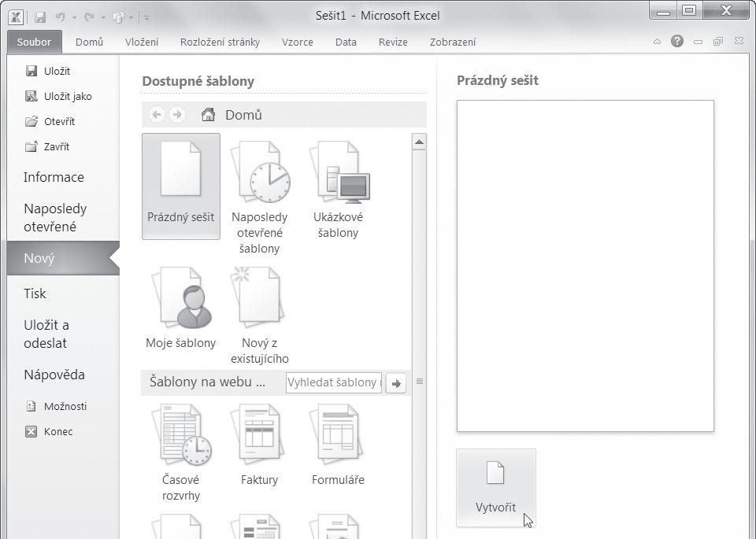756x539 pixels.
Task: Switch to the Domů ribbon tab
Action: click(x=89, y=42)
